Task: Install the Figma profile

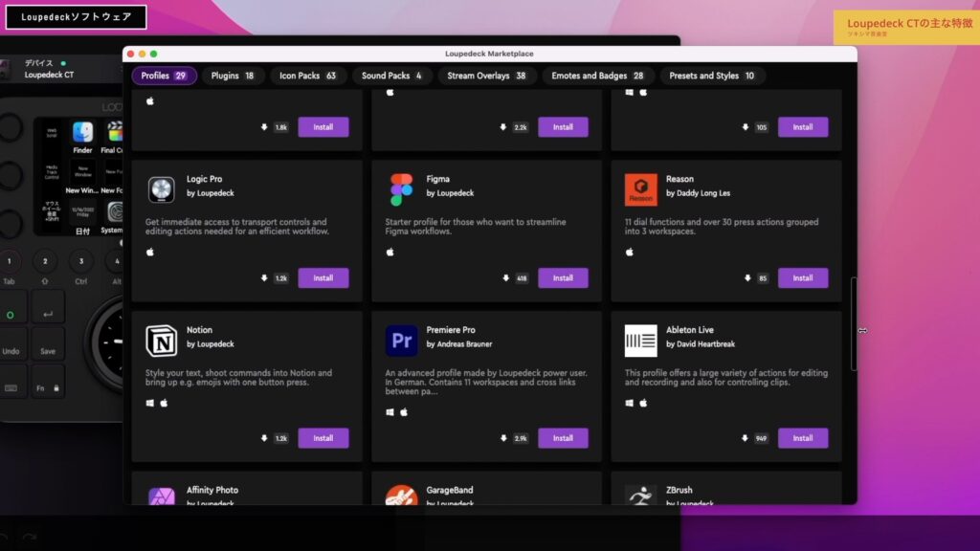Action: pos(563,278)
